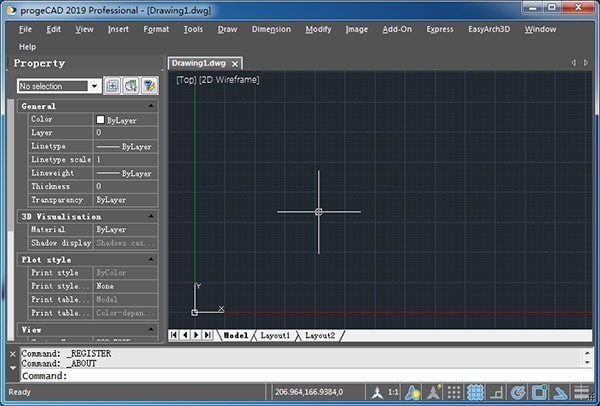Screen dimensions: 600x406
Task: Toggle grid display in status bar
Action: 475,392
